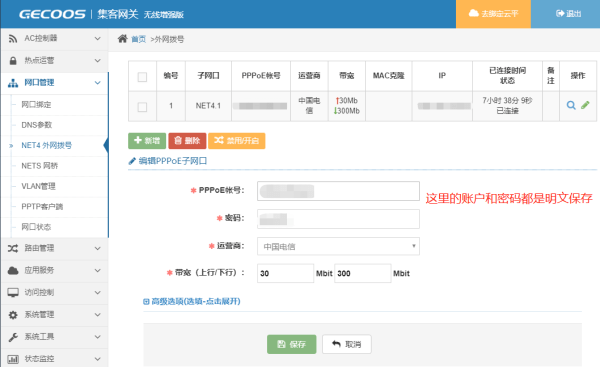Click the 已连接 status text
The height and width of the screenshot is (367, 600).
point(507,111)
